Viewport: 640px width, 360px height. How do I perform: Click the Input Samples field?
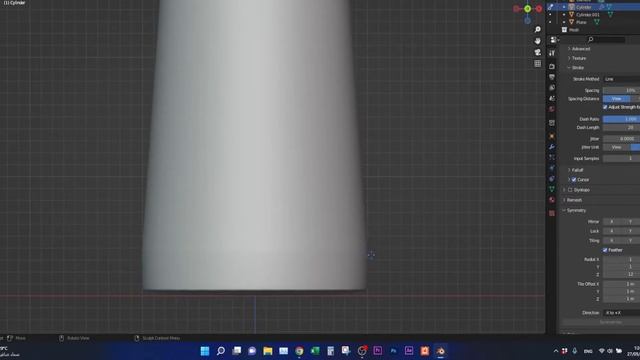(x=621, y=158)
